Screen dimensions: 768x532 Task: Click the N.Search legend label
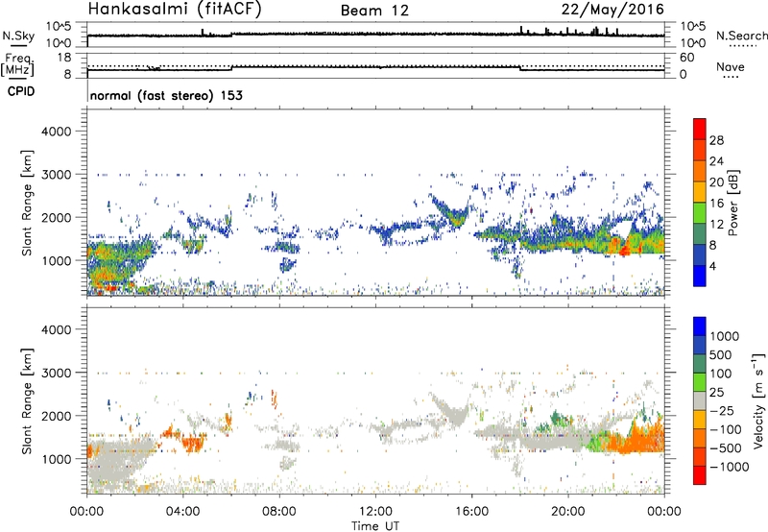(x=741, y=36)
